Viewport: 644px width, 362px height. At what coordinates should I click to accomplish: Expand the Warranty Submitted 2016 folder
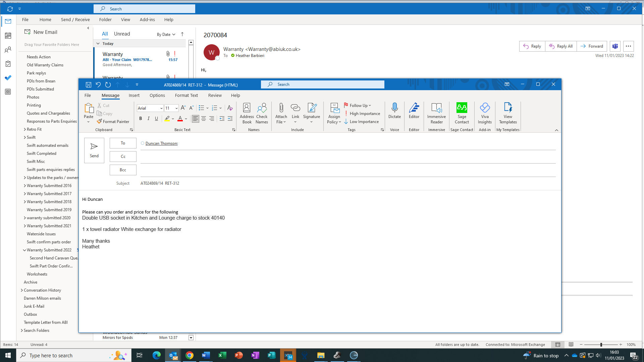(25, 186)
